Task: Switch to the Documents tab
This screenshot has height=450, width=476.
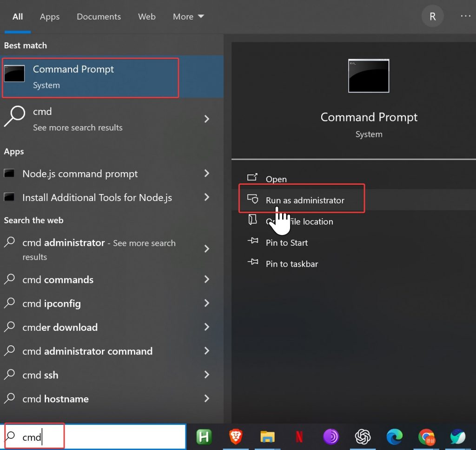Action: (99, 17)
